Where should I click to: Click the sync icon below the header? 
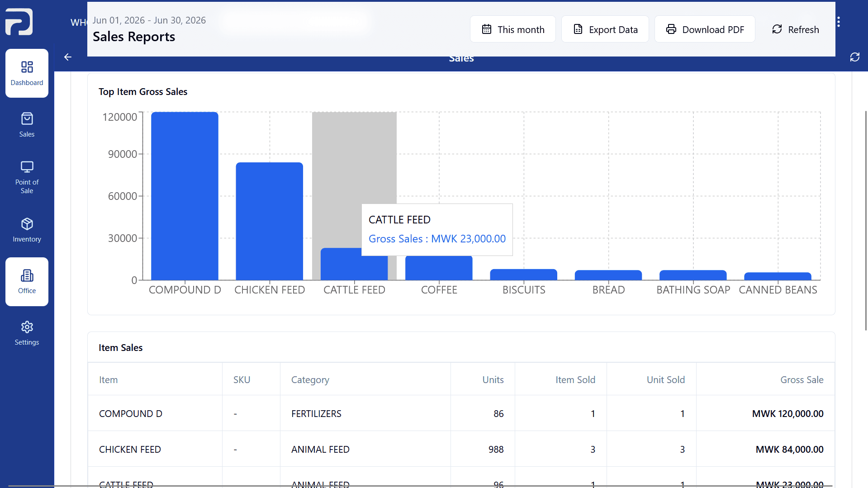tap(854, 57)
